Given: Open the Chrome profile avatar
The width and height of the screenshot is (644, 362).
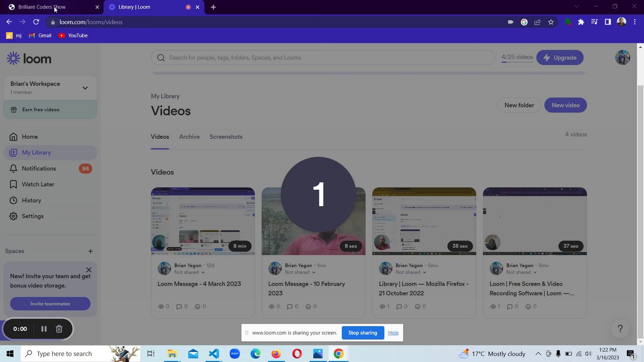Looking at the screenshot, I should 621,22.
